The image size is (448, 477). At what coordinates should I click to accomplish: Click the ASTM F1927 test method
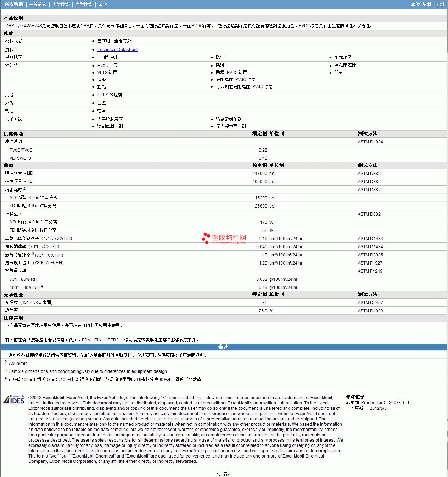coord(370,263)
